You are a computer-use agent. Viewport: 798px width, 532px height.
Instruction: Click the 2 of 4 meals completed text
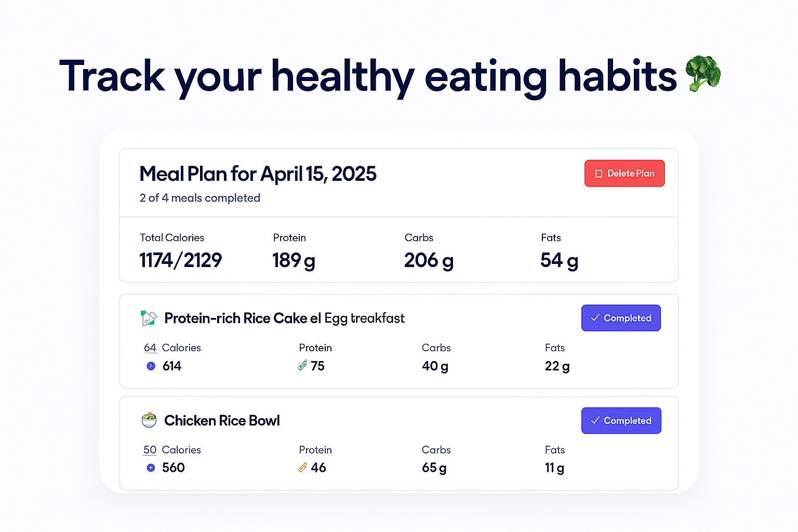click(x=200, y=198)
